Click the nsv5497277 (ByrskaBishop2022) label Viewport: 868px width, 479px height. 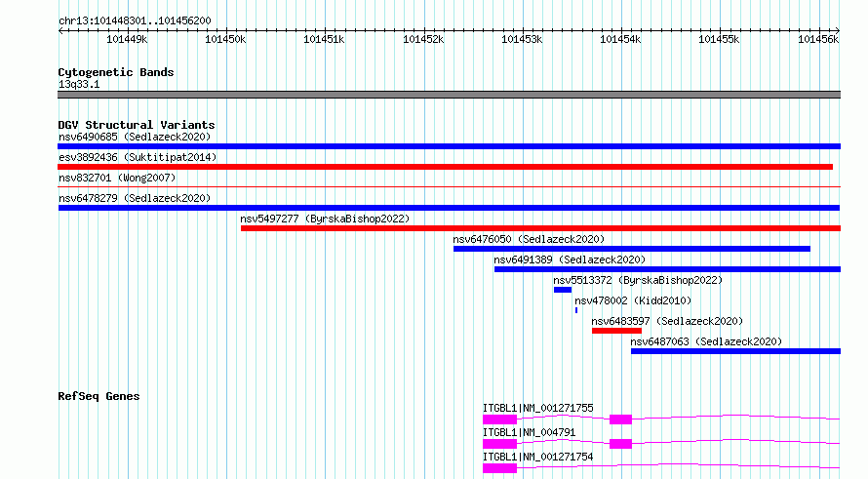pyautogui.click(x=325, y=219)
